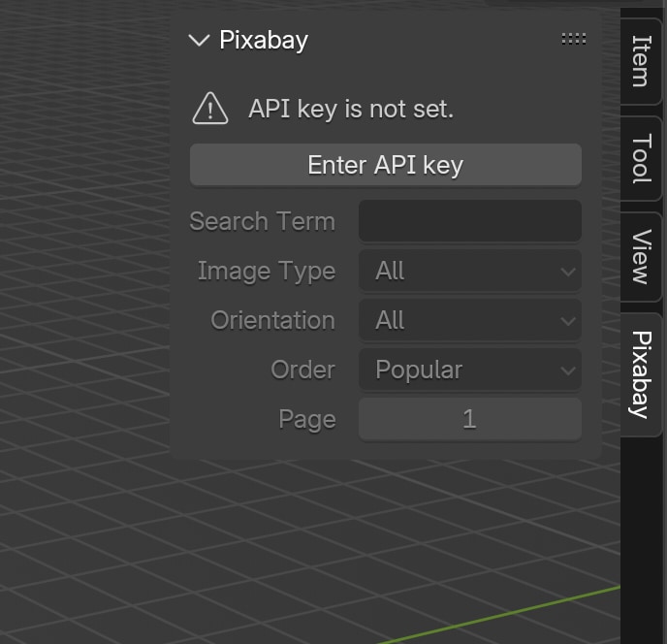Image resolution: width=667 pixels, height=644 pixels.
Task: Switch to the Tool sidebar tab
Action: 641,158
